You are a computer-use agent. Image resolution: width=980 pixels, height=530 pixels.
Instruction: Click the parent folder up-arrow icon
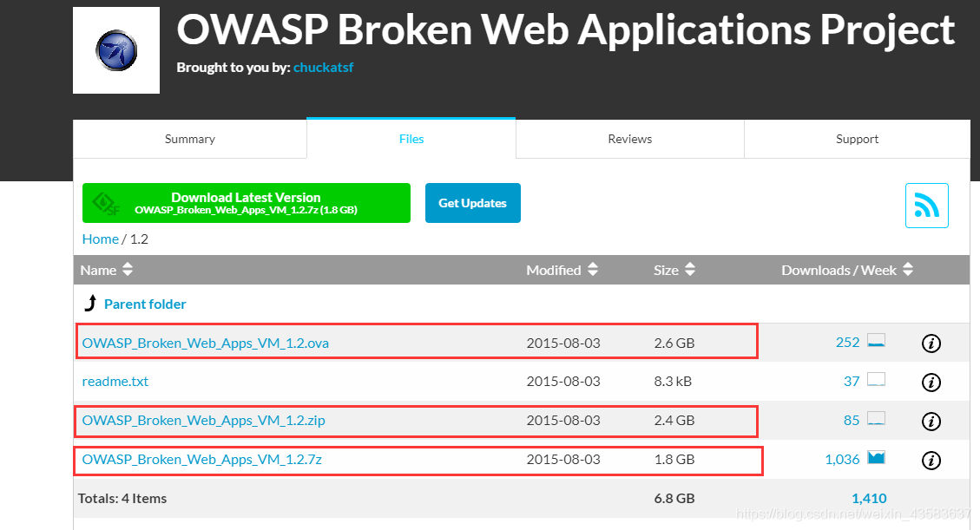tap(90, 303)
